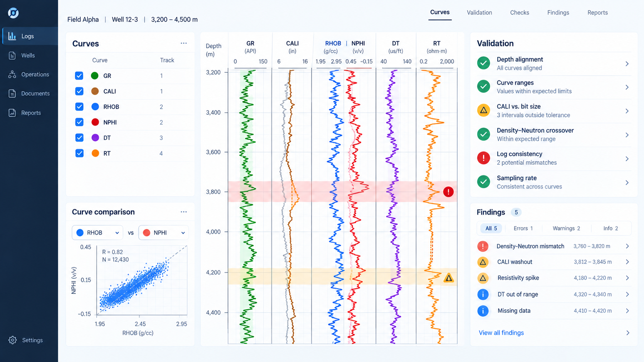Click the DT out of range info icon

pyautogui.click(x=483, y=294)
